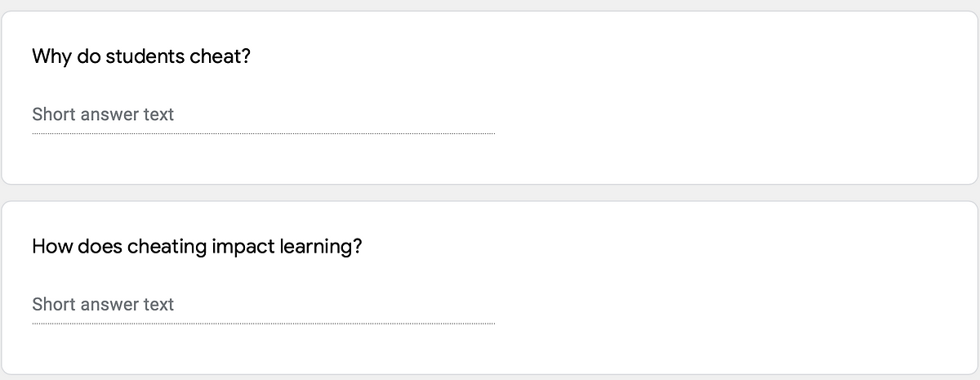Click the "How does cheating impact learning?" title

pos(196,247)
